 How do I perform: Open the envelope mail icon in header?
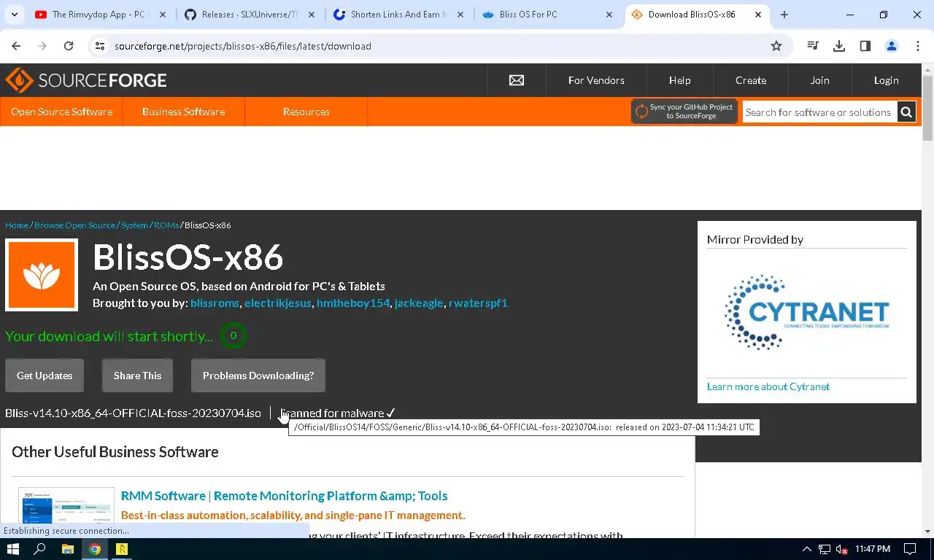[517, 80]
